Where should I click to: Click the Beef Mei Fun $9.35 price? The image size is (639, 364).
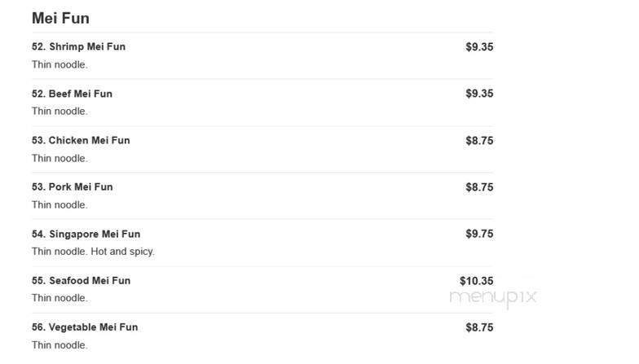(479, 94)
